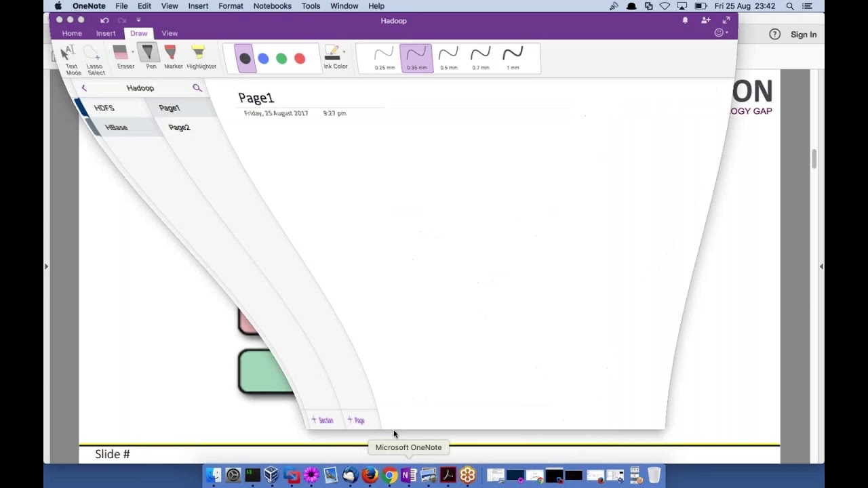The width and height of the screenshot is (868, 488).
Task: Open the AirPlay display menu
Action: tap(682, 6)
